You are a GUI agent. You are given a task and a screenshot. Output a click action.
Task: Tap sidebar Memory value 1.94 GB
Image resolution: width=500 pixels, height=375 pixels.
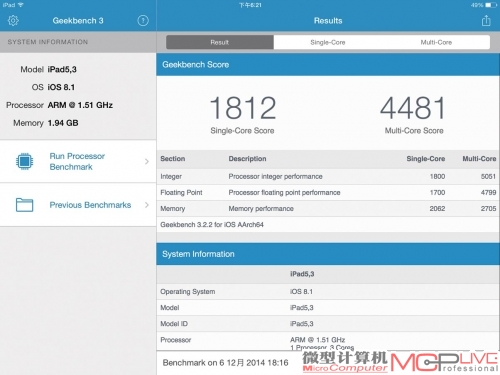click(63, 123)
